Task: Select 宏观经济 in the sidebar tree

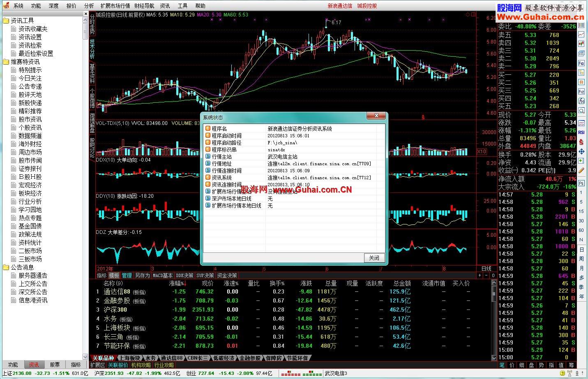Action: pyautogui.click(x=30, y=185)
